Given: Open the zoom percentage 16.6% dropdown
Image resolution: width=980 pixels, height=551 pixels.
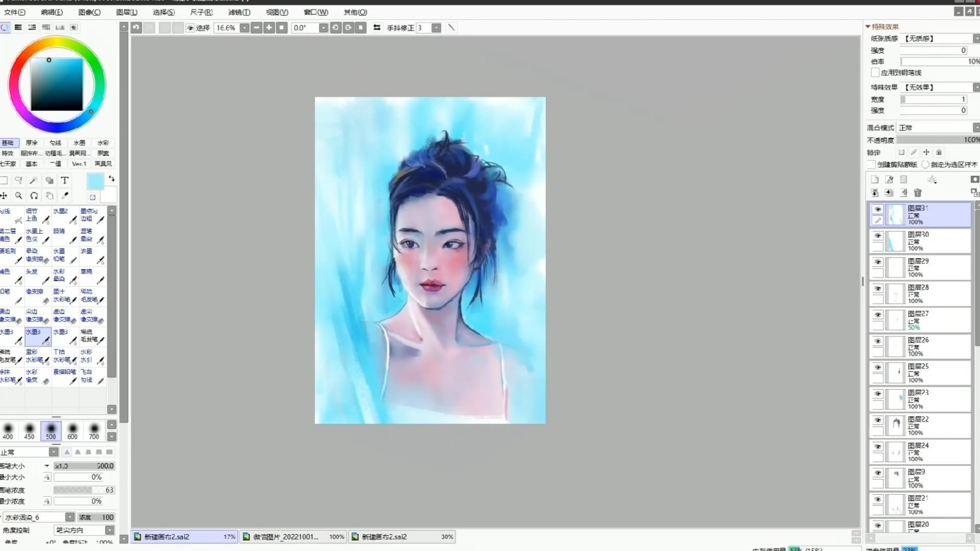Looking at the screenshot, I should (x=244, y=28).
